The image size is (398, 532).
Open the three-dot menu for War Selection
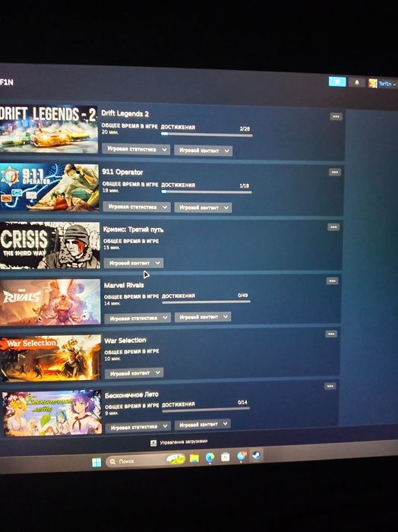click(331, 334)
